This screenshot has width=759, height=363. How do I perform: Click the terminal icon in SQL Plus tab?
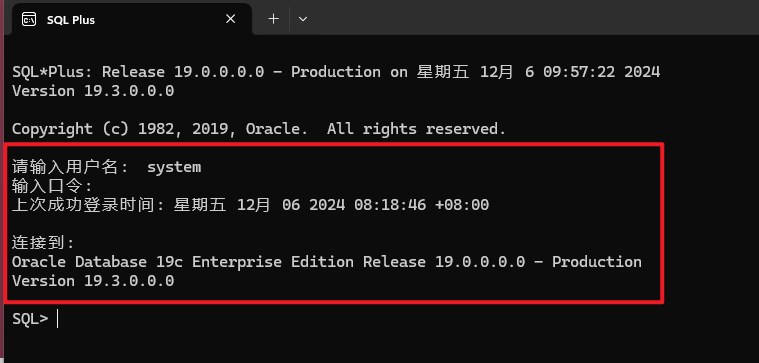tap(29, 19)
